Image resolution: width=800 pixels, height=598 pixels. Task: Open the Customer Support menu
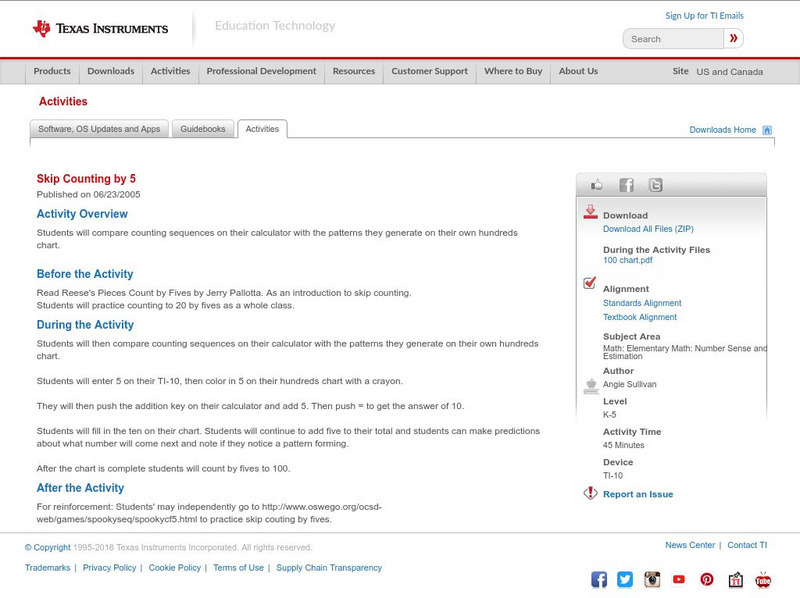pyautogui.click(x=430, y=71)
